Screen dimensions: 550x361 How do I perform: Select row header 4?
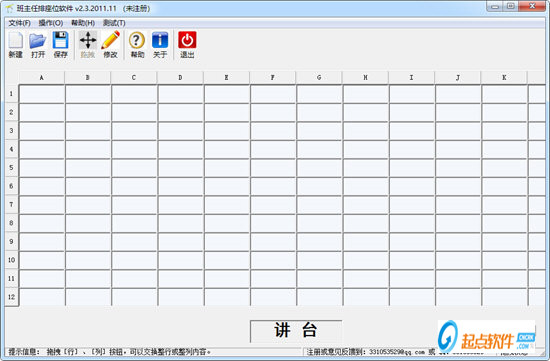click(x=12, y=149)
